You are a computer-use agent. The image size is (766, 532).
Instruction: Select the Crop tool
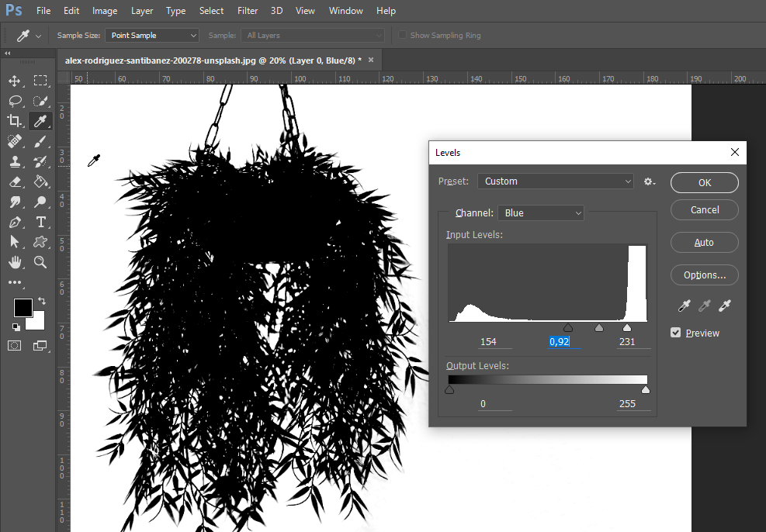15,121
